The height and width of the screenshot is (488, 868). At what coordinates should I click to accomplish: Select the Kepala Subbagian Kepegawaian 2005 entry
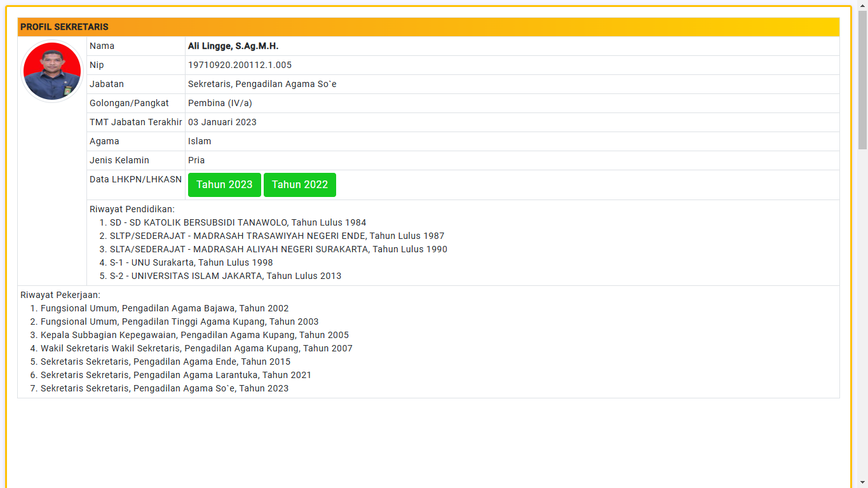click(194, 335)
